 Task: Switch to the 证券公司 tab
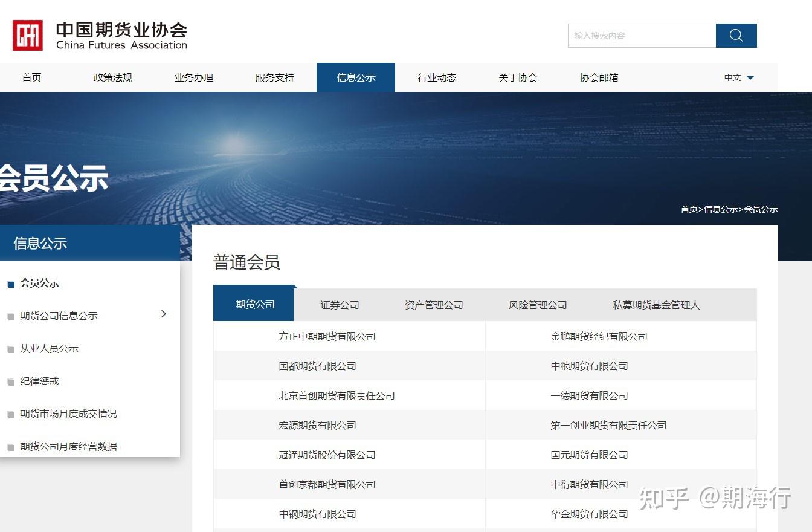click(x=340, y=305)
